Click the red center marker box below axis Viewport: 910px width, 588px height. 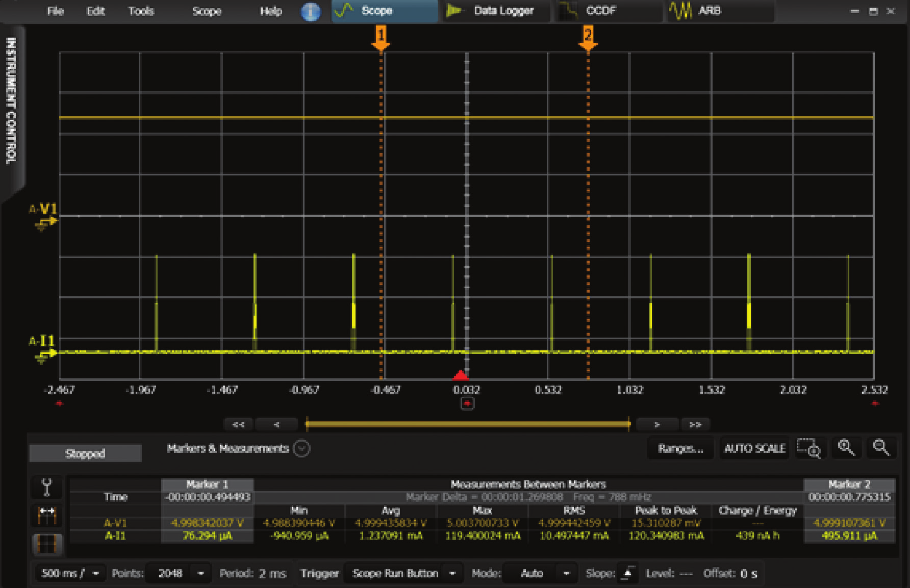(467, 403)
